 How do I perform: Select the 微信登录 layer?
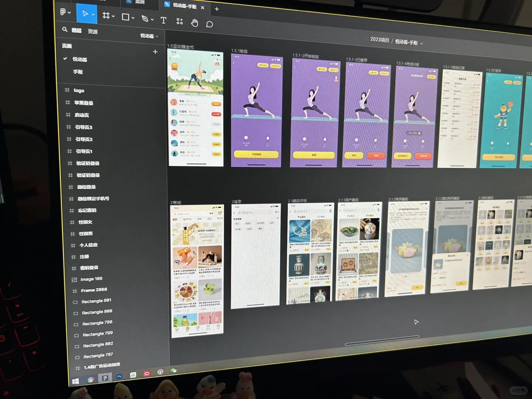(x=86, y=187)
